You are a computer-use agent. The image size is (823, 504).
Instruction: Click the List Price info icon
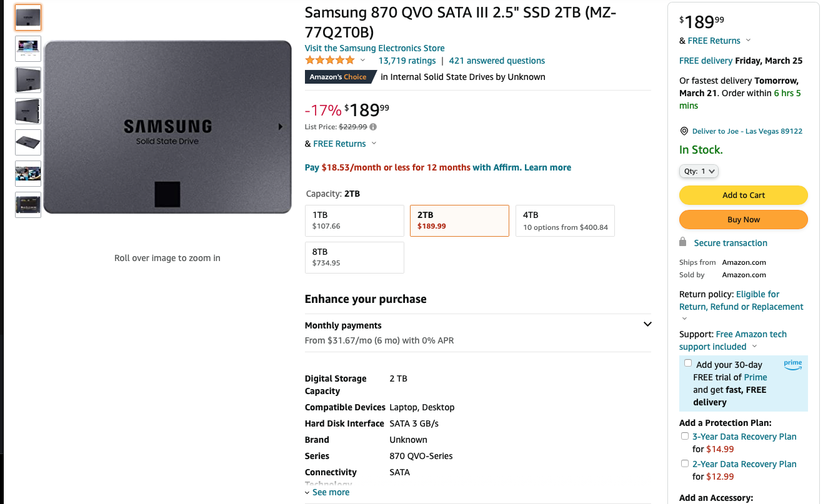373,127
